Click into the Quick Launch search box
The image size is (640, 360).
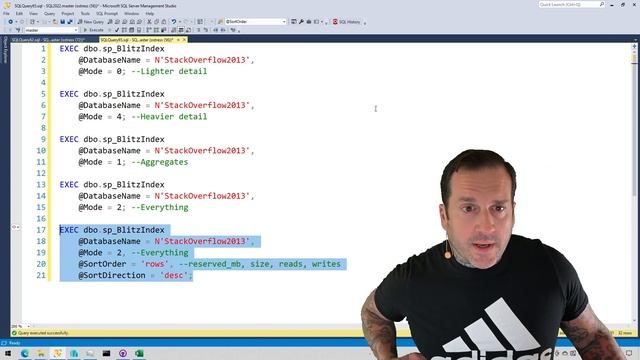(571, 4)
